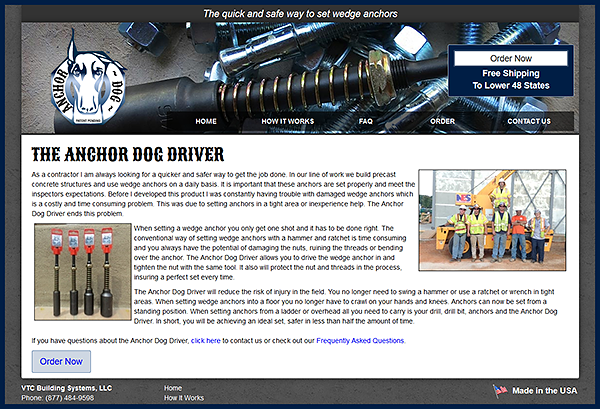The image size is (600, 409).
Task: Click the Order Now button below the article
Action: click(x=61, y=362)
